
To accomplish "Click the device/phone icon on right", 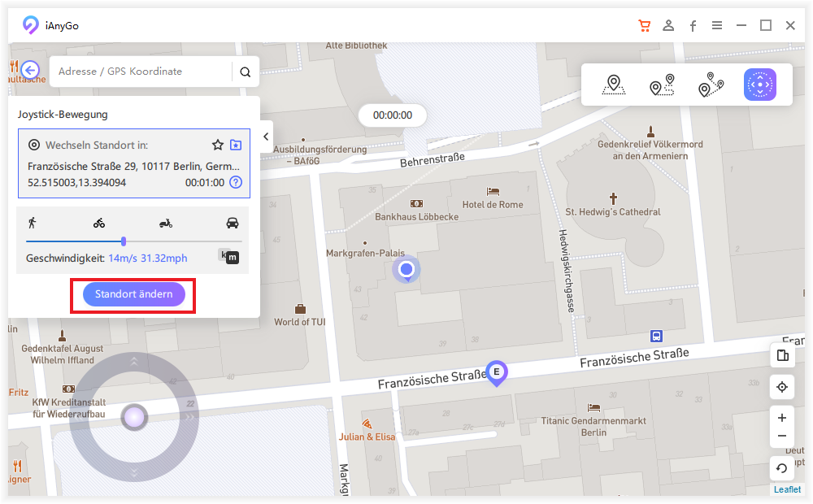I will tap(782, 356).
